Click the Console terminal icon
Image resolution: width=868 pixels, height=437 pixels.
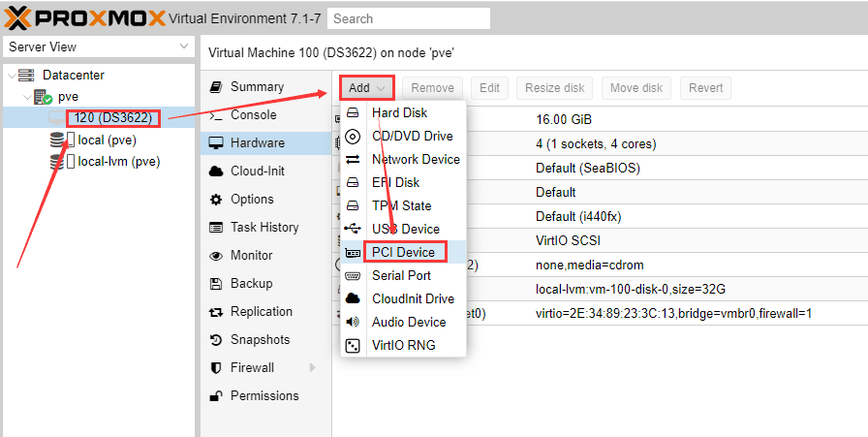click(x=216, y=115)
